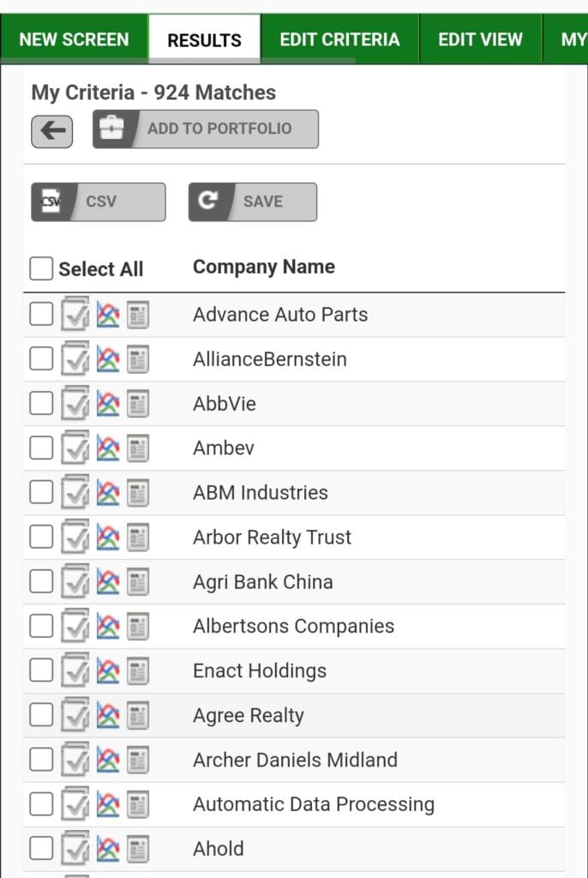Check the box next to ABM Industries
588x878 pixels.
40,491
